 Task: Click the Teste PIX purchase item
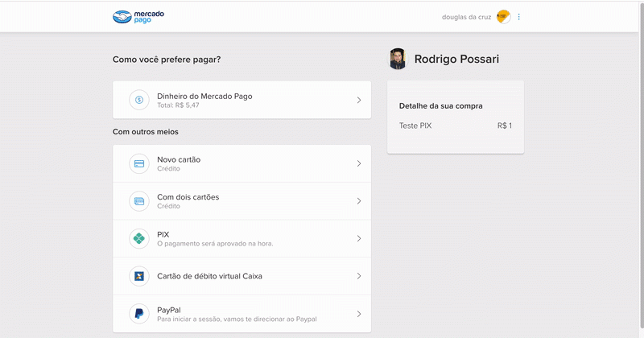(x=415, y=126)
